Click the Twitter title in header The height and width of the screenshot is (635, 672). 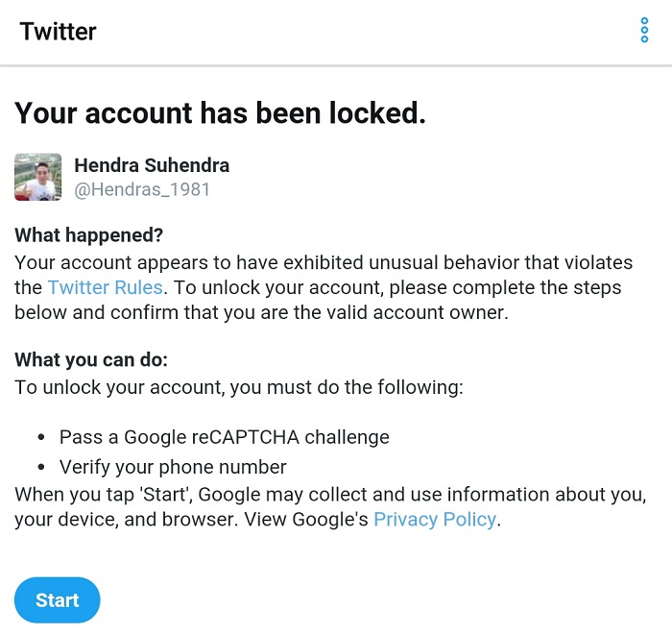point(59,31)
